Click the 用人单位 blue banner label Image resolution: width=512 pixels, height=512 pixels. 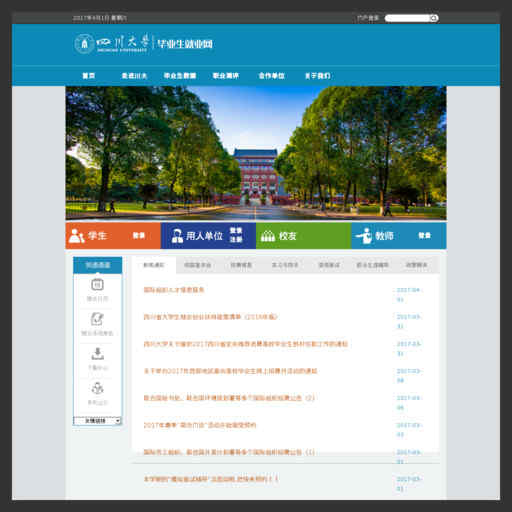pos(204,236)
